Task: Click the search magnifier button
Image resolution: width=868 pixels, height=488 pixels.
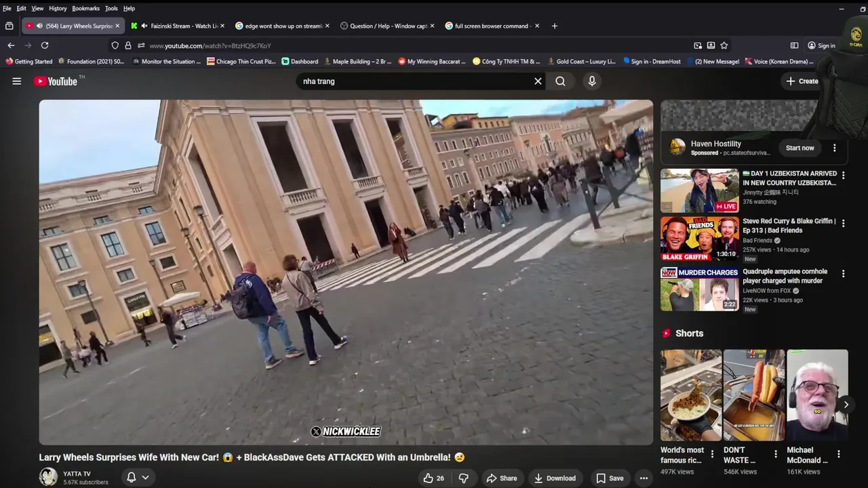Action: [x=560, y=81]
